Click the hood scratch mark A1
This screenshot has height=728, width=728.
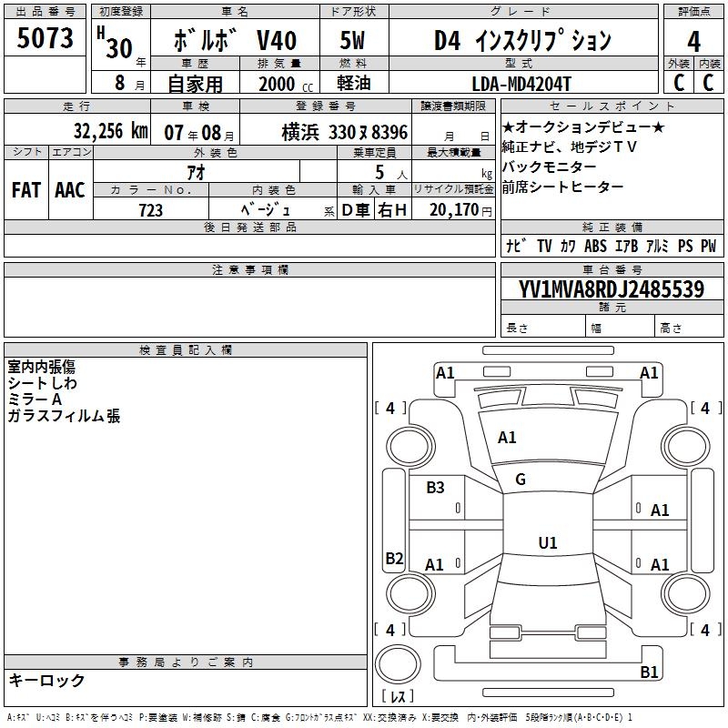pos(507,438)
